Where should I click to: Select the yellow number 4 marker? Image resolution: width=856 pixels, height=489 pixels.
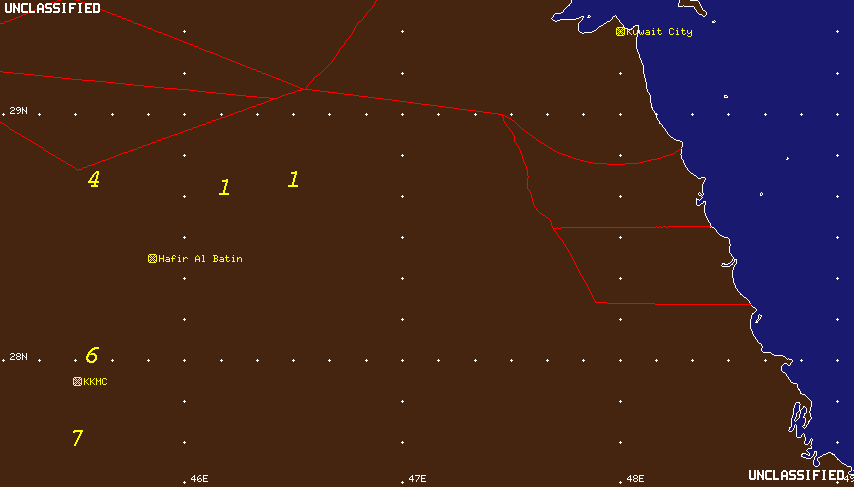[x=93, y=180]
